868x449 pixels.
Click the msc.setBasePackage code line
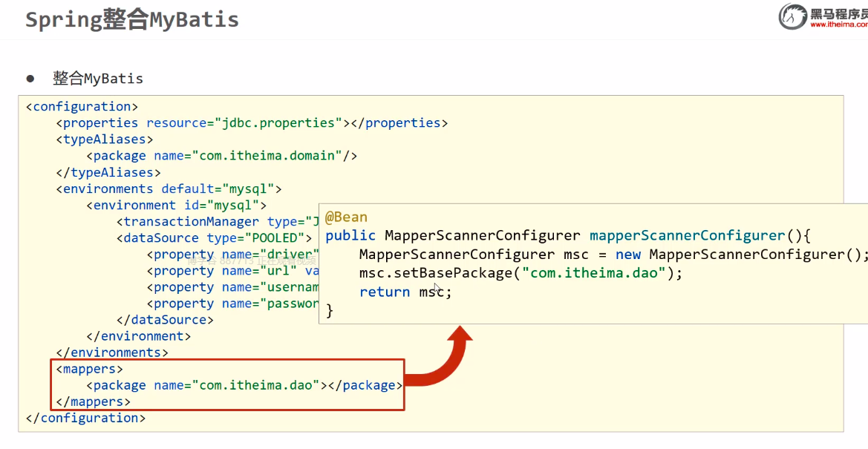click(x=520, y=273)
